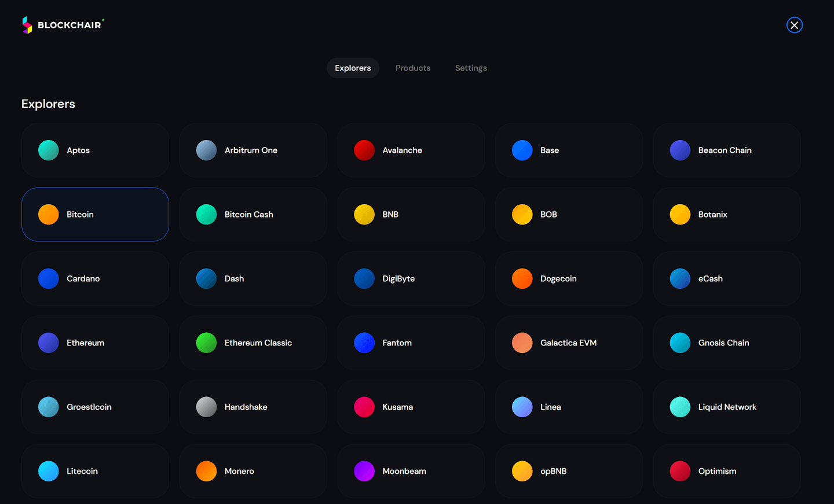Click the red Avalanche icon
834x504 pixels.
click(x=364, y=150)
